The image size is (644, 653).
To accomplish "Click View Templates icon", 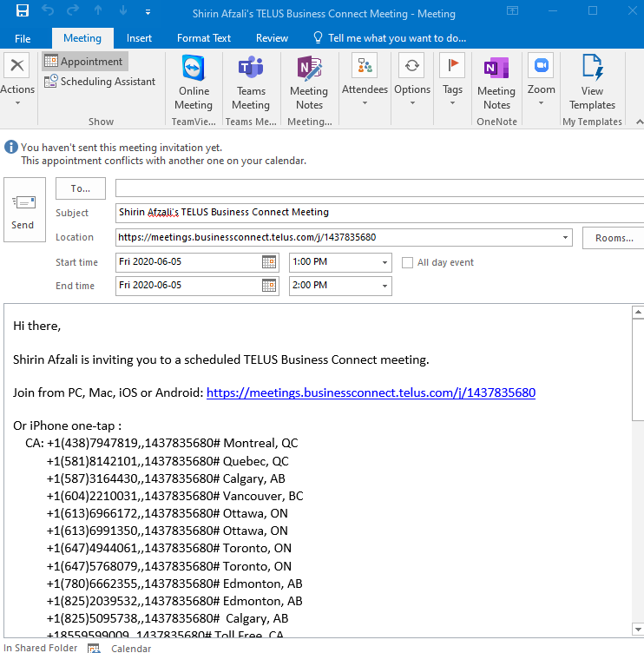I will coord(592,82).
